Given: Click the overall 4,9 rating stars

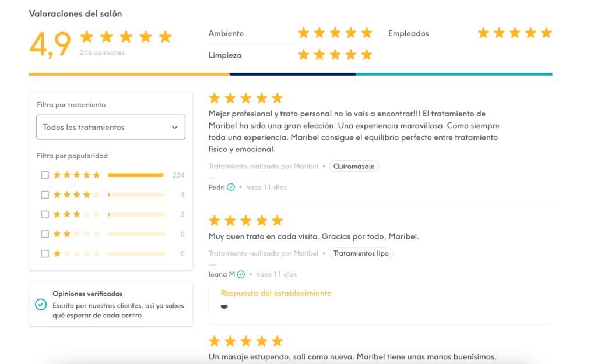Looking at the screenshot, I should [x=126, y=37].
